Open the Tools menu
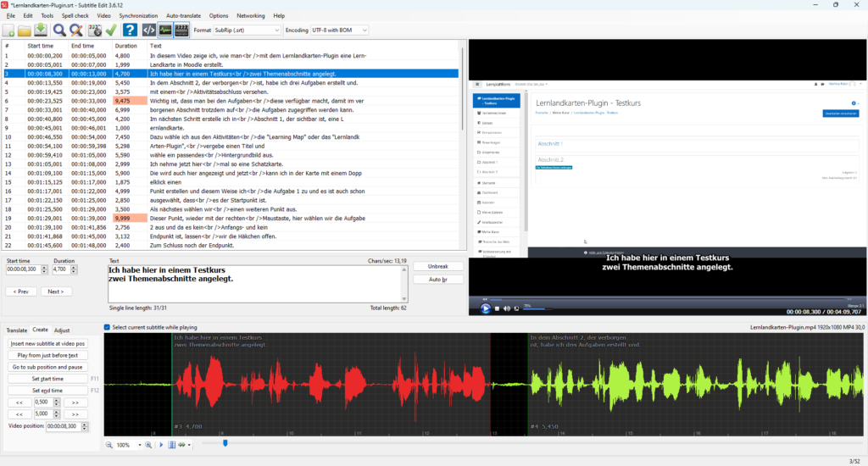The image size is (868, 466). [47, 16]
